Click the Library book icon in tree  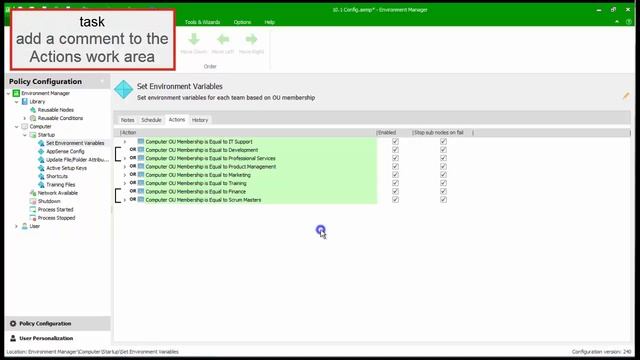click(x=24, y=101)
